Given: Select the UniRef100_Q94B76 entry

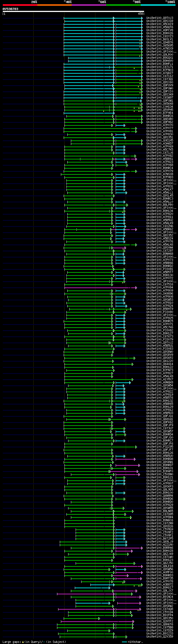Looking at the screenshot, I should (160, 42).
